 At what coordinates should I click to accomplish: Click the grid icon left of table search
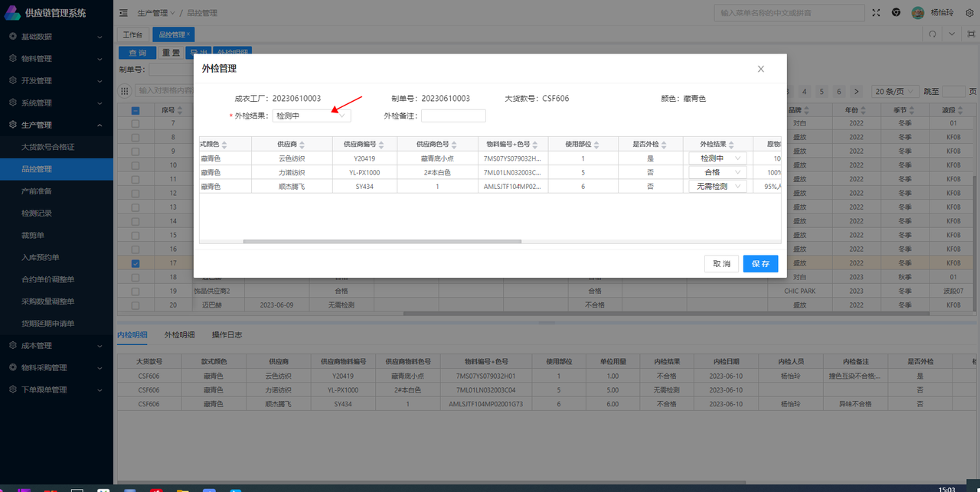pos(125,91)
